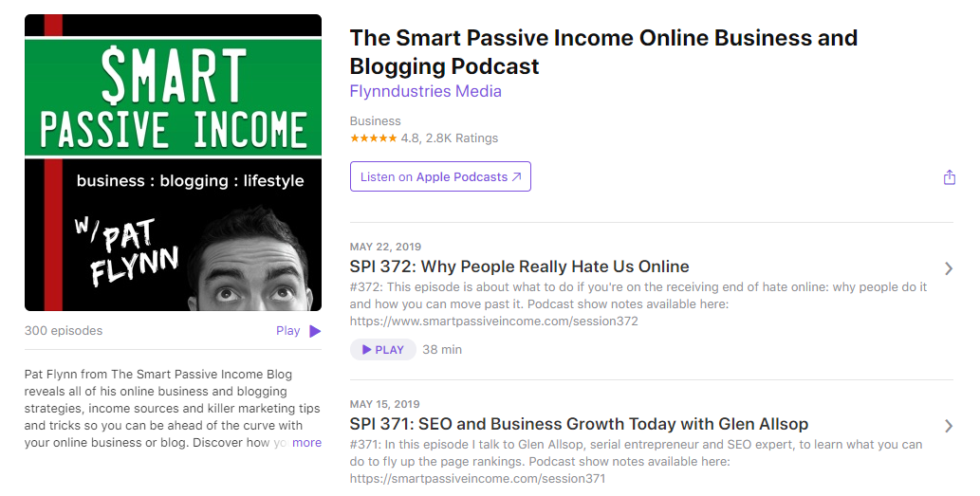Viewport: 980px width, 496px height.
Task: Open episode SPI 371 with Glen Allsop
Action: point(579,424)
